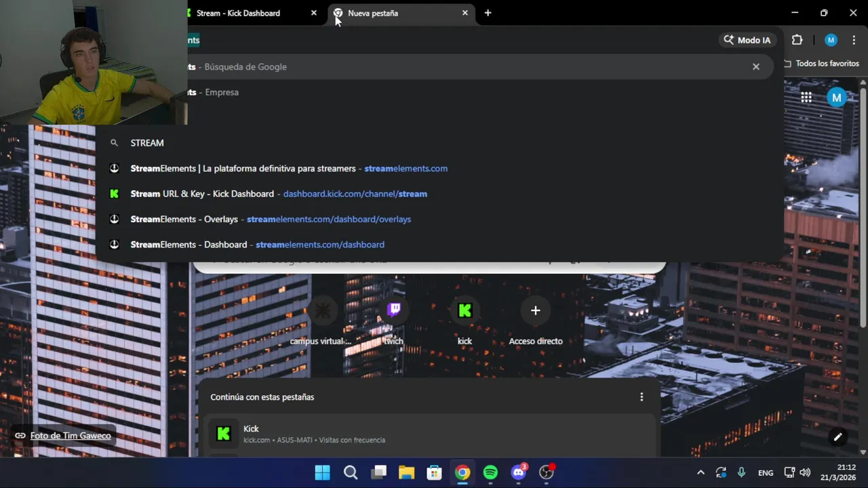The image size is (868, 488).
Task: Click the Kick logo icon in suggestions
Action: coord(114,194)
